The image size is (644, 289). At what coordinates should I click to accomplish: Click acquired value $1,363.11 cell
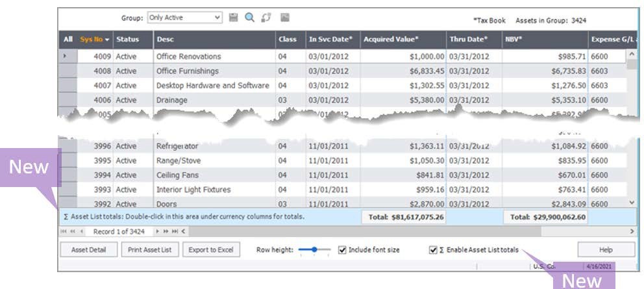point(403,146)
